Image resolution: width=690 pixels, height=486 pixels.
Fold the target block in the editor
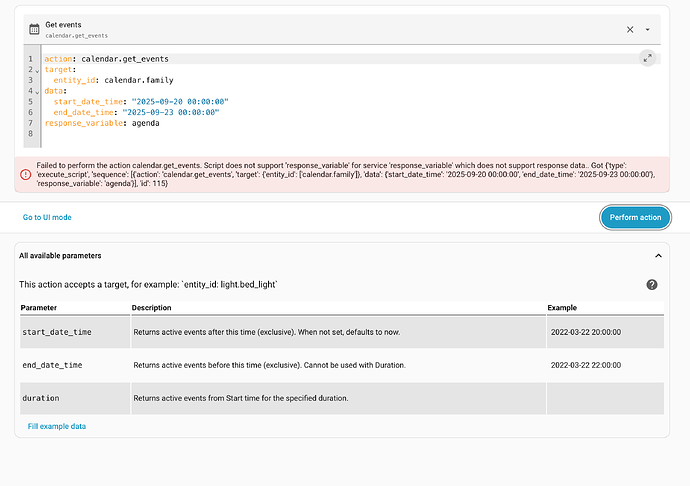38,70
